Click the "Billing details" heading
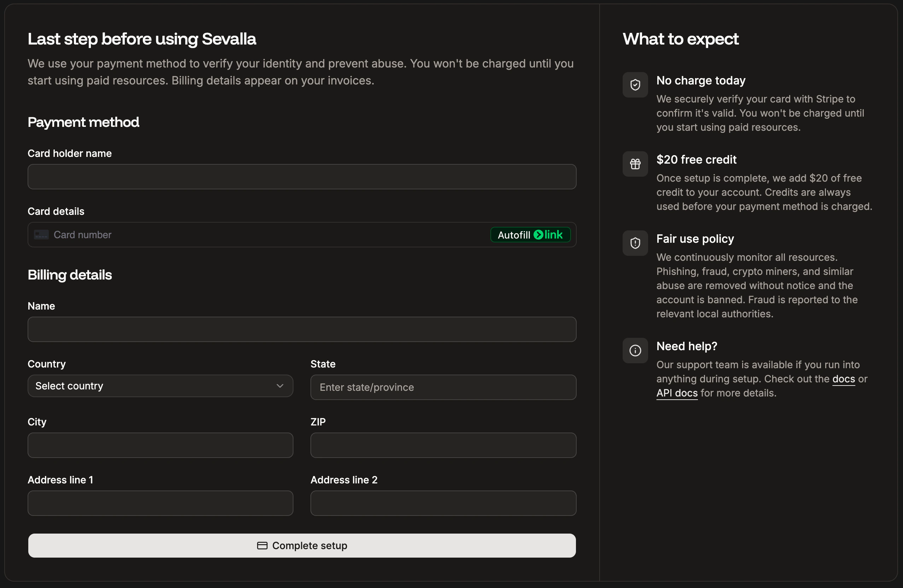Viewport: 903px width, 588px height. pos(70,275)
